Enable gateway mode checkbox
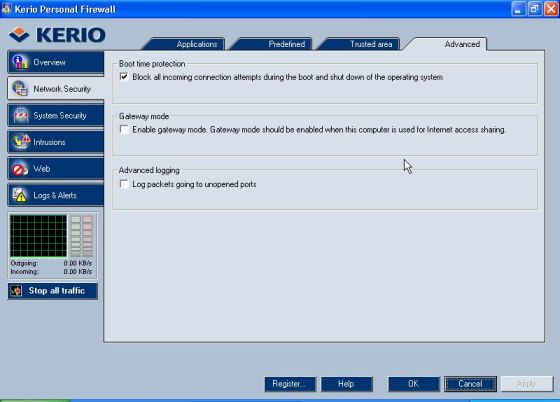 coord(124,129)
